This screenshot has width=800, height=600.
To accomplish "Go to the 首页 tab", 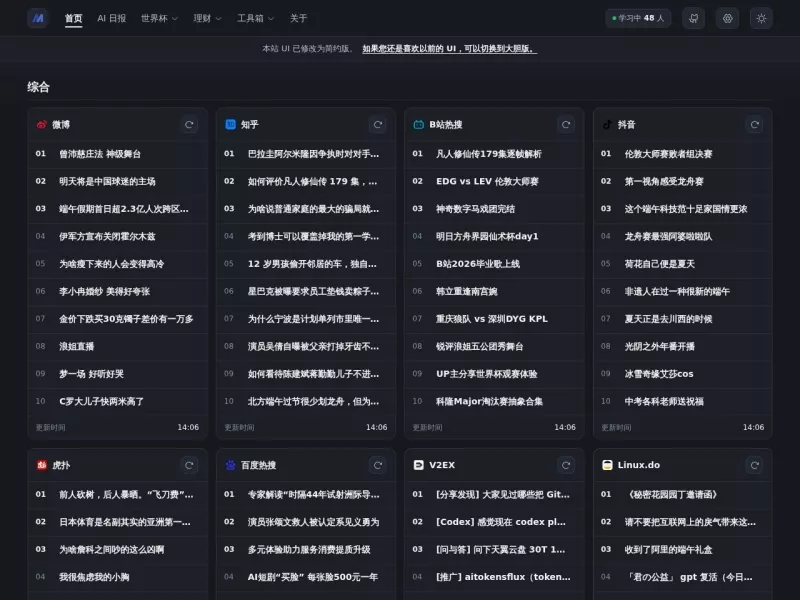I will coord(73,18).
